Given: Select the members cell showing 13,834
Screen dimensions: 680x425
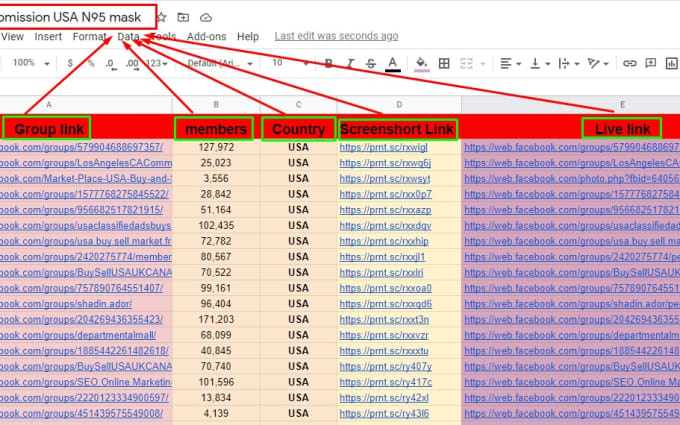Looking at the screenshot, I should click(216, 398).
